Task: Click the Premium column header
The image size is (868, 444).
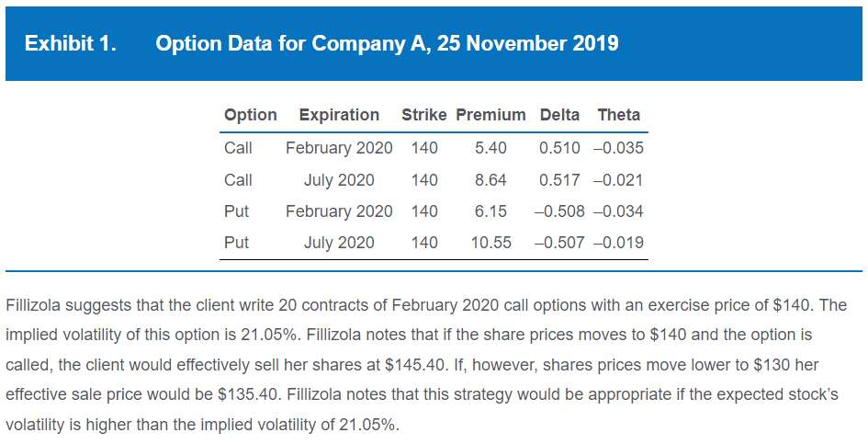Action: pyautogui.click(x=490, y=115)
